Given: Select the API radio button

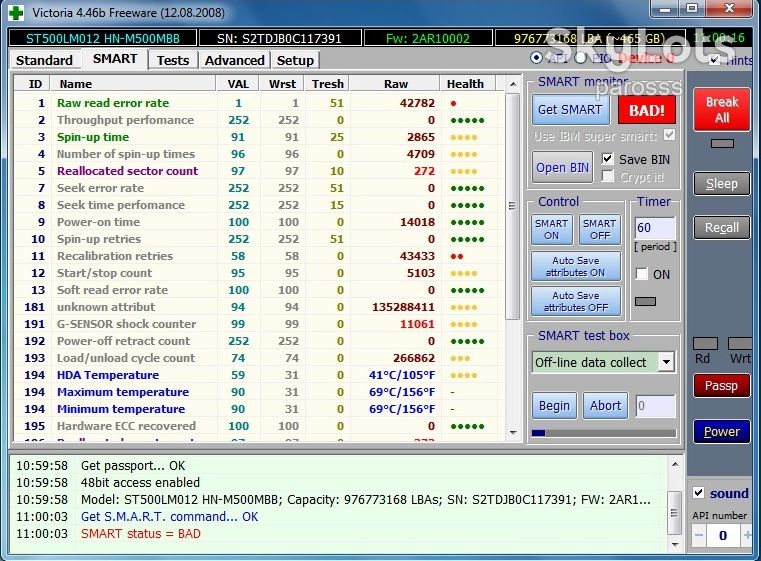Looking at the screenshot, I should [536, 58].
